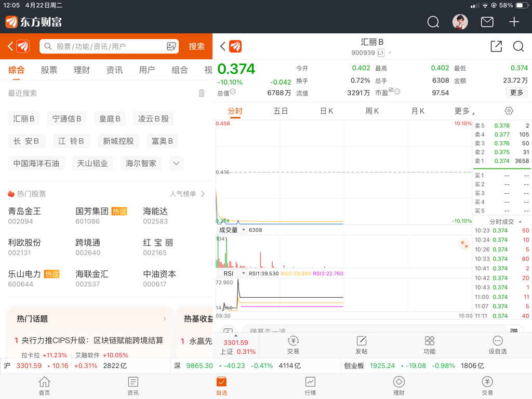This screenshot has width=532, height=399.
Task: Open the RSI indicator dropdown
Action: (x=231, y=273)
